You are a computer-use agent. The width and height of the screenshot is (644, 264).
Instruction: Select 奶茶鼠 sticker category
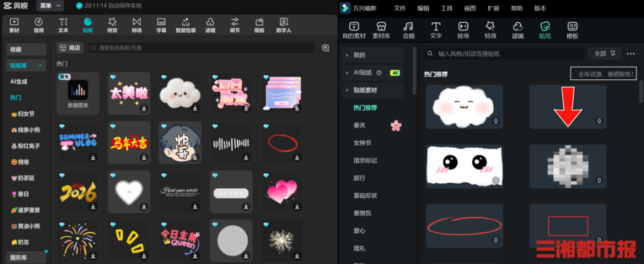coord(23,178)
